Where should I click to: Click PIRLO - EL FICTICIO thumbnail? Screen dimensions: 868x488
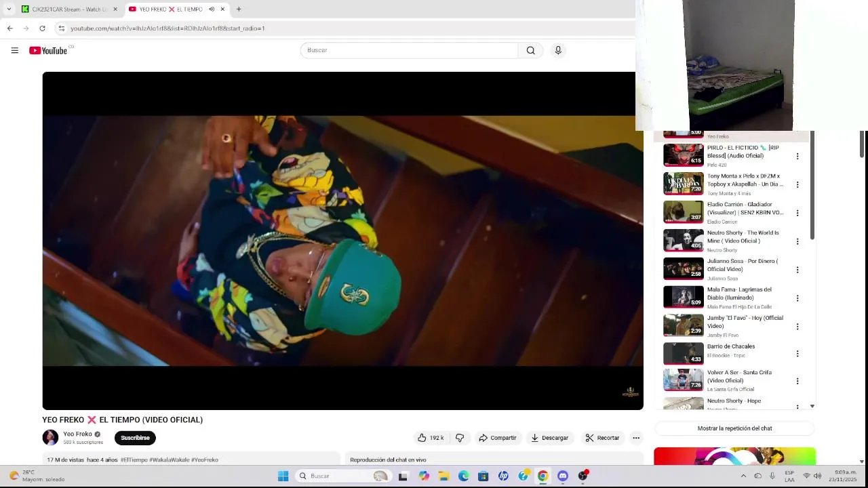pos(683,155)
